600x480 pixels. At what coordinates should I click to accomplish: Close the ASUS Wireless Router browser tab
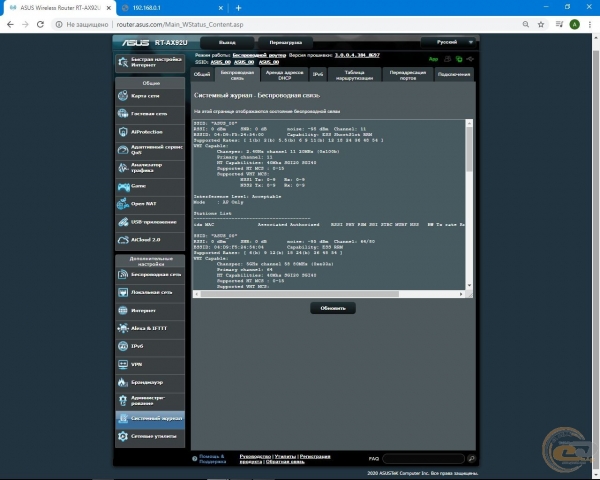coord(109,8)
